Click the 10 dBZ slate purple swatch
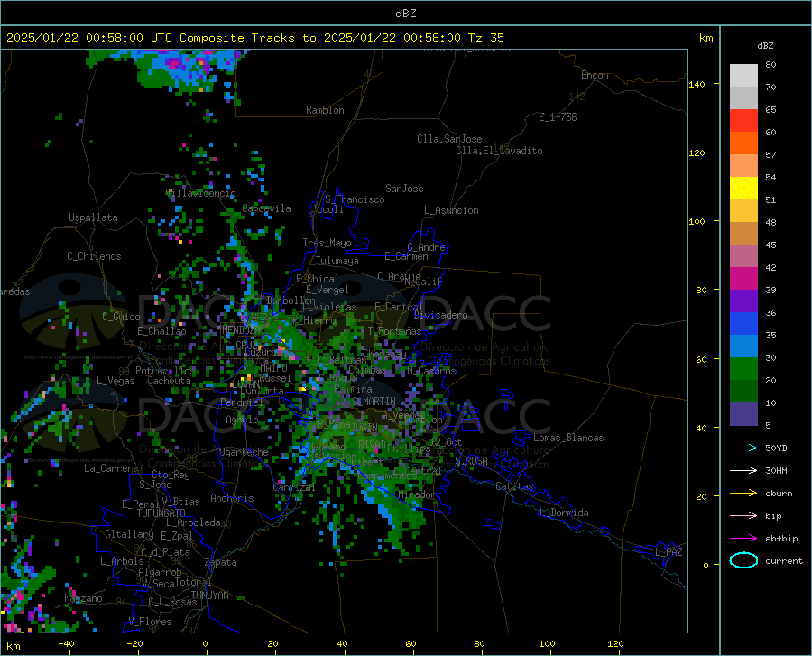Screen dimensions: 812x656 [743, 413]
